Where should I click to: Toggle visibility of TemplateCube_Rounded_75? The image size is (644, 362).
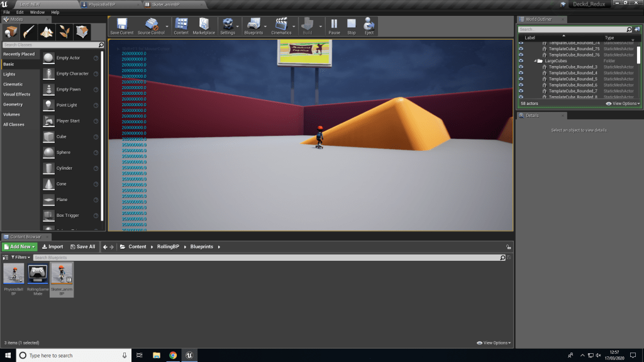[521, 49]
